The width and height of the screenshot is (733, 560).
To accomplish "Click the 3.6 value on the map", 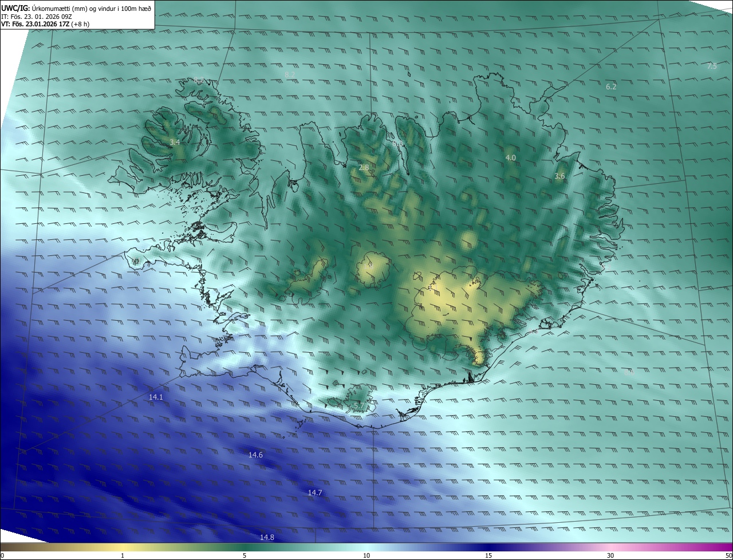I will point(559,176).
